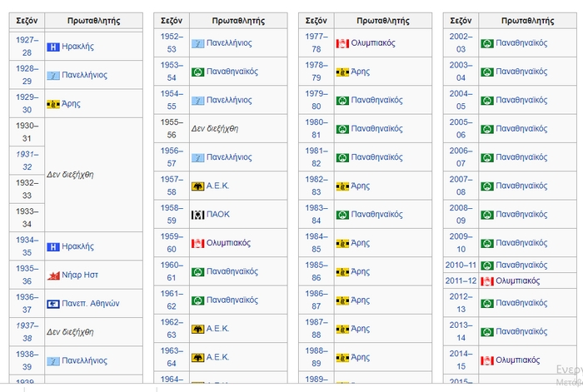Open the Ηρακλής link for 1927–28
Screen dimensions: 583x392
pyautogui.click(x=77, y=47)
